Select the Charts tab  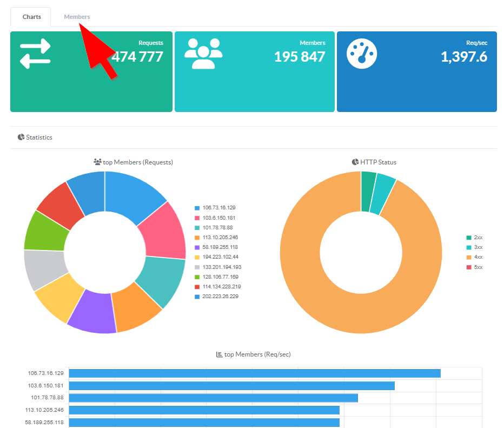(31, 17)
